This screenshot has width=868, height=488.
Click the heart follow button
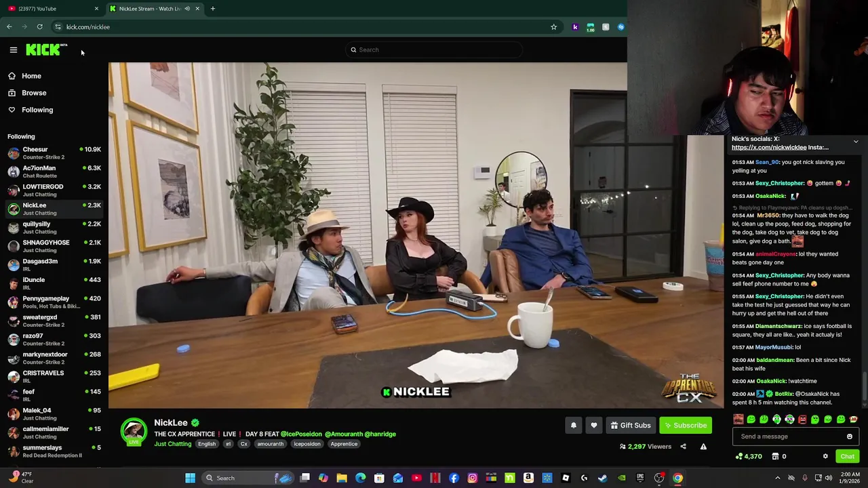tap(594, 425)
